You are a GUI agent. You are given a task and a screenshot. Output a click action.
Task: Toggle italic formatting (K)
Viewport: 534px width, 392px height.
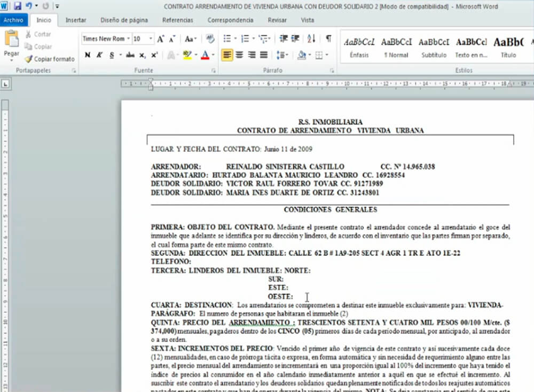click(x=99, y=55)
